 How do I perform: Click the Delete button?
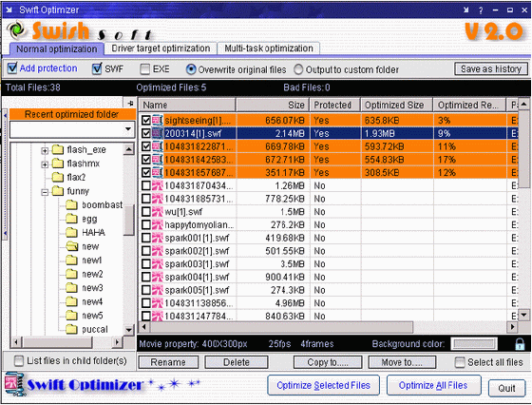pos(237,362)
